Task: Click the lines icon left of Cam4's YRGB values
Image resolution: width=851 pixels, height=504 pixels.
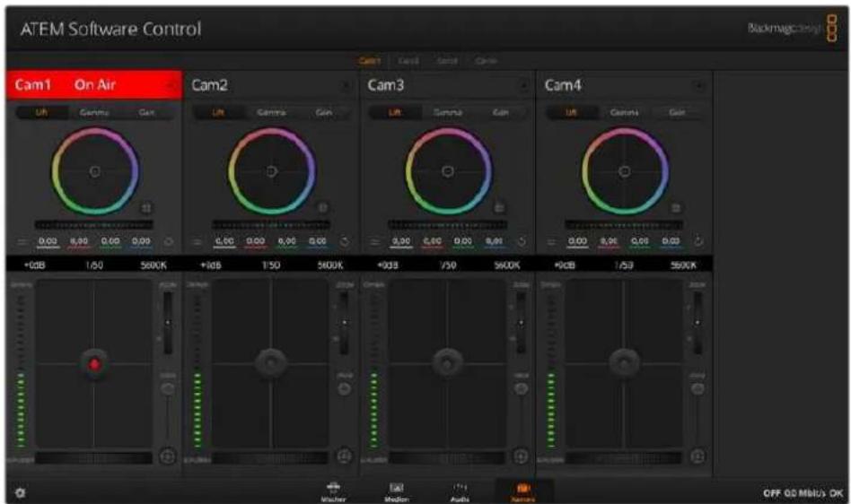Action: pos(551,242)
